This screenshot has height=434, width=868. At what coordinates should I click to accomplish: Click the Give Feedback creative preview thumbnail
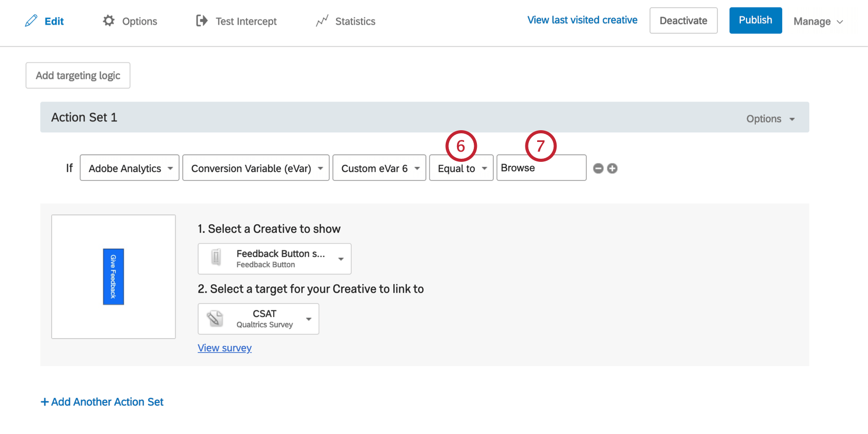[x=113, y=277]
